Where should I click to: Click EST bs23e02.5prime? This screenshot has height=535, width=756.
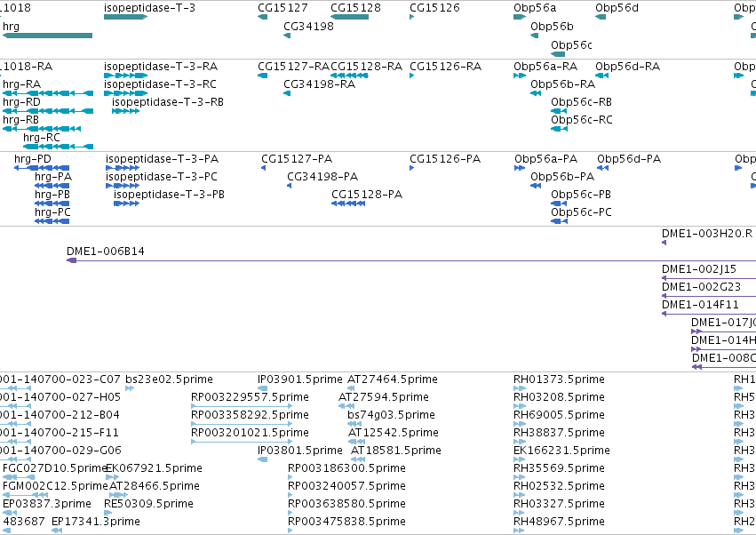[129, 388]
